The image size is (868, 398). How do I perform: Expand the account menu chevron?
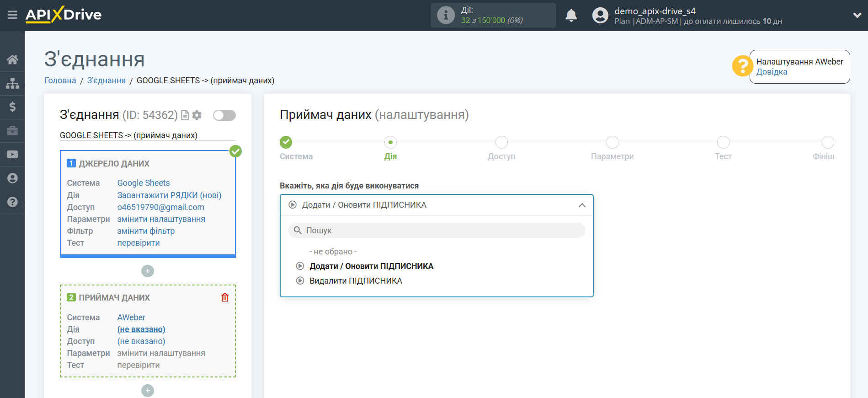click(857, 15)
